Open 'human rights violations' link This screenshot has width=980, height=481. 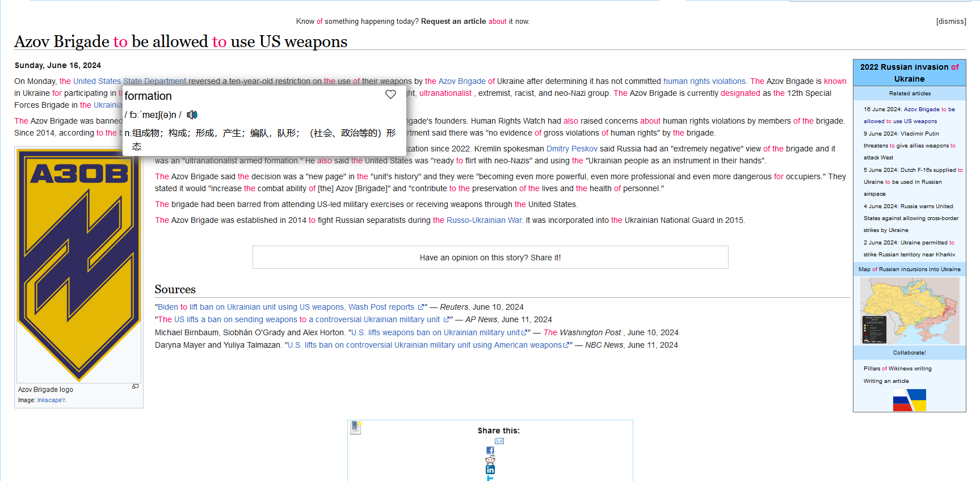coord(704,81)
